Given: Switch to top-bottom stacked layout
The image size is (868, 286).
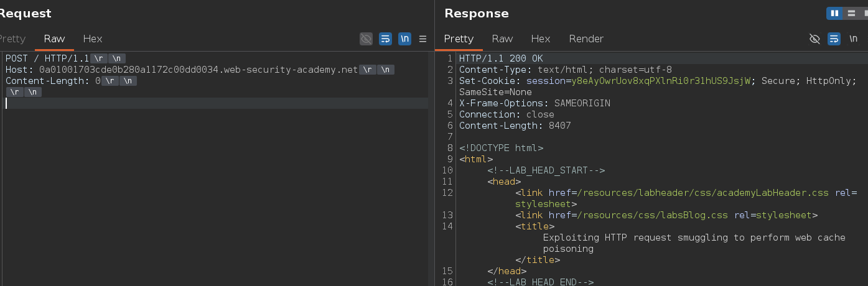Looking at the screenshot, I should pos(850,13).
